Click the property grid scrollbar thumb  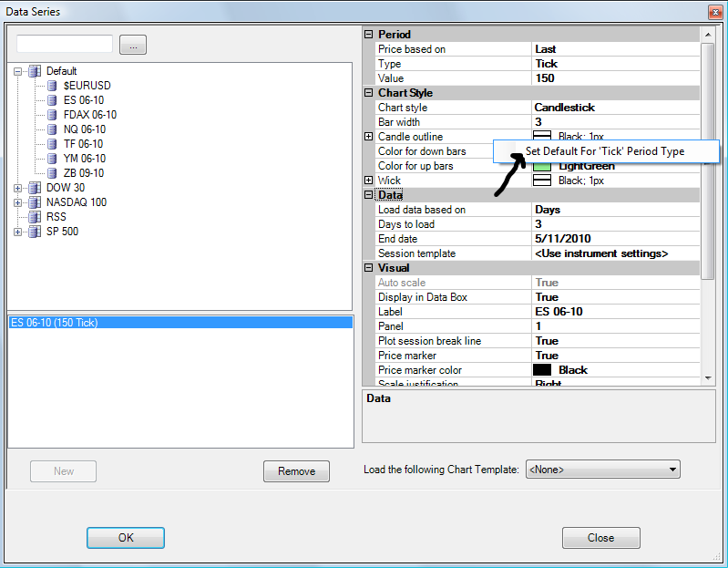[x=708, y=161]
